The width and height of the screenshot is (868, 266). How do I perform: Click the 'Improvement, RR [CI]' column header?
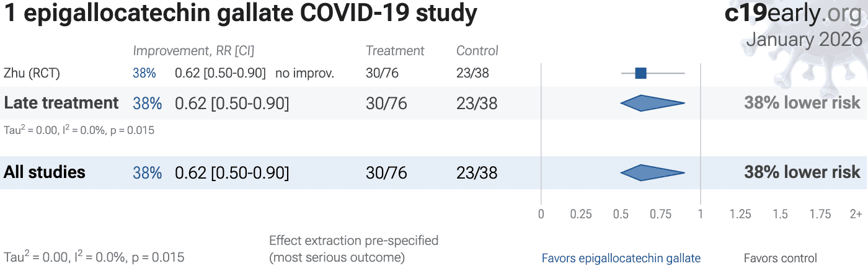point(193,51)
